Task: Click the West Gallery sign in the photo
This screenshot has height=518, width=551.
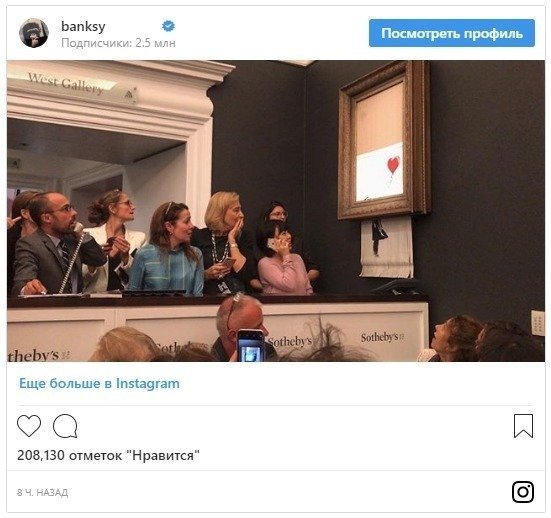Action: 66,84
